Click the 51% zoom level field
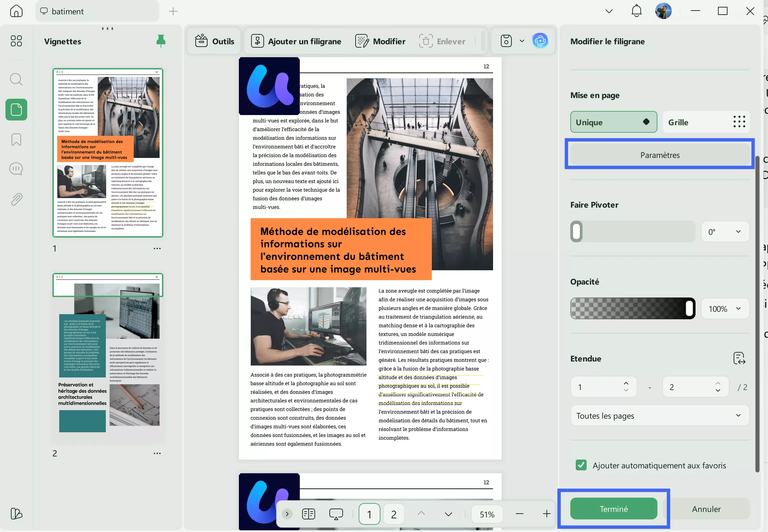The image size is (768, 532). click(x=487, y=514)
